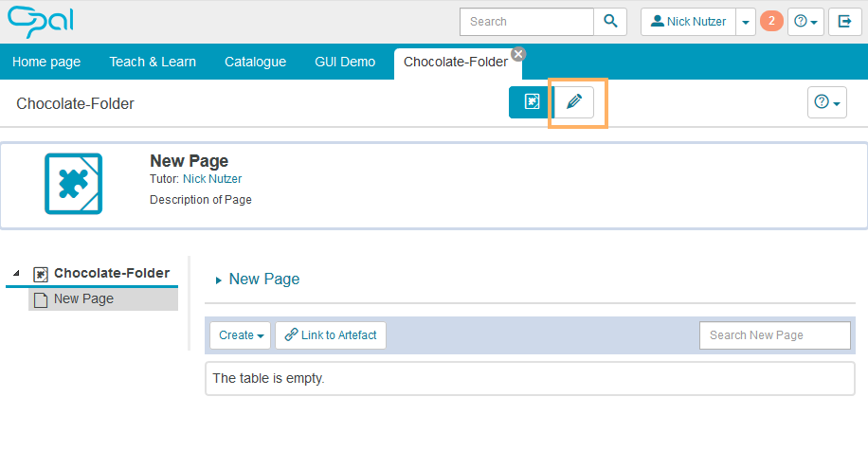868x469 pixels.
Task: Click the large puzzle page thumbnail
Action: (x=74, y=184)
